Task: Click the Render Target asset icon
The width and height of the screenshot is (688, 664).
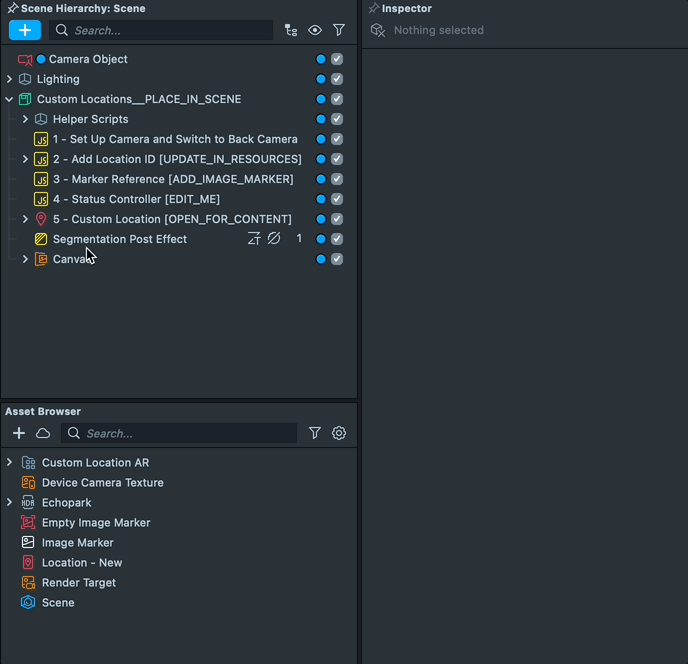Action: [28, 583]
